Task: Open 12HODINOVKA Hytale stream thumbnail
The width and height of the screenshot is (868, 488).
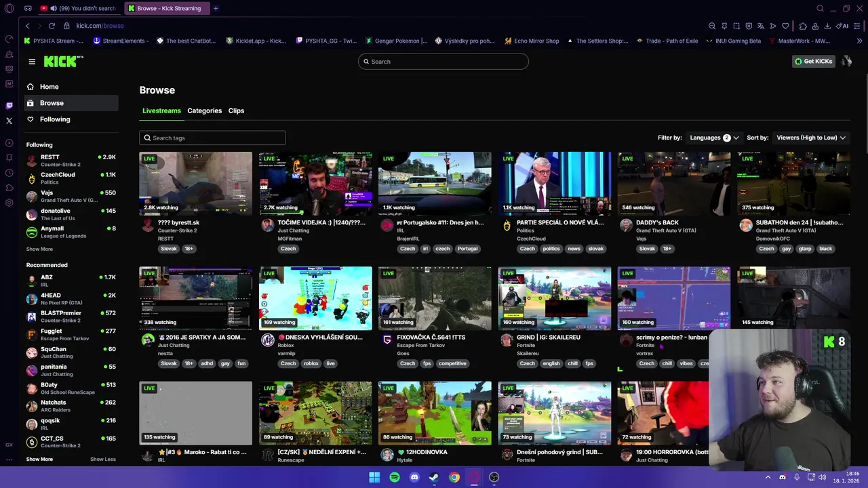Action: coord(435,413)
